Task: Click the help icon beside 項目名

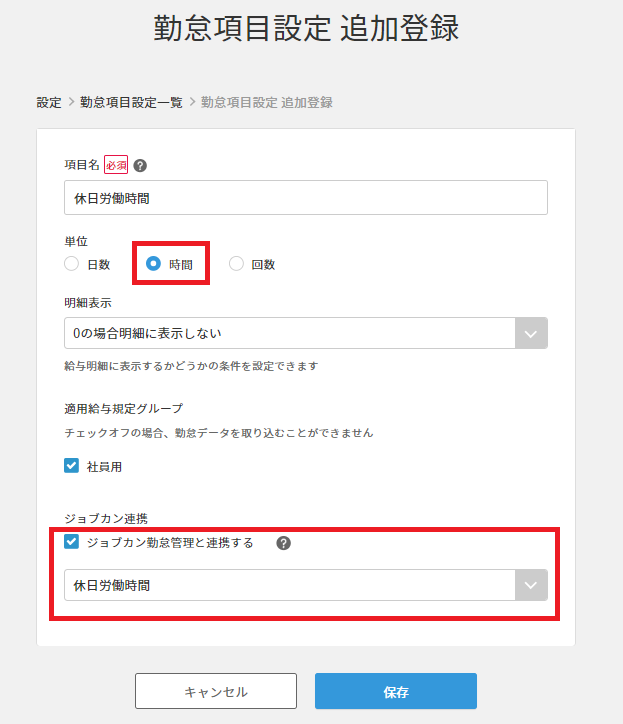Action: point(140,166)
